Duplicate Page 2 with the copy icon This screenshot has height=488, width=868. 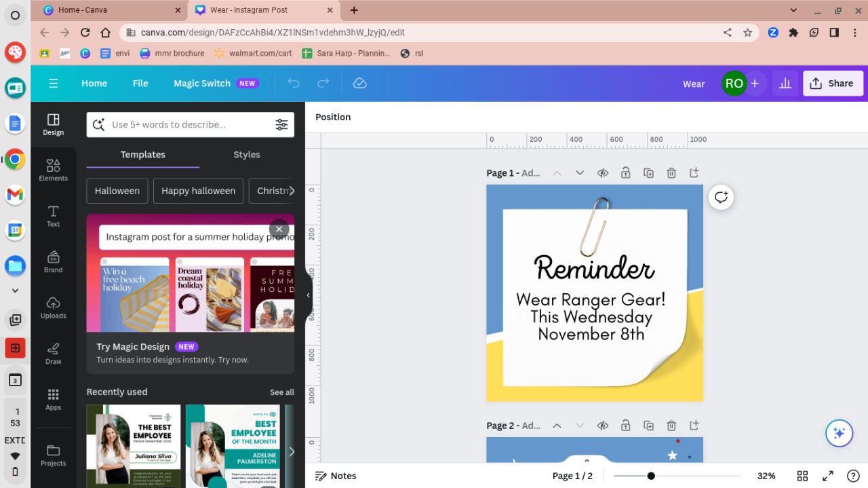pos(648,426)
